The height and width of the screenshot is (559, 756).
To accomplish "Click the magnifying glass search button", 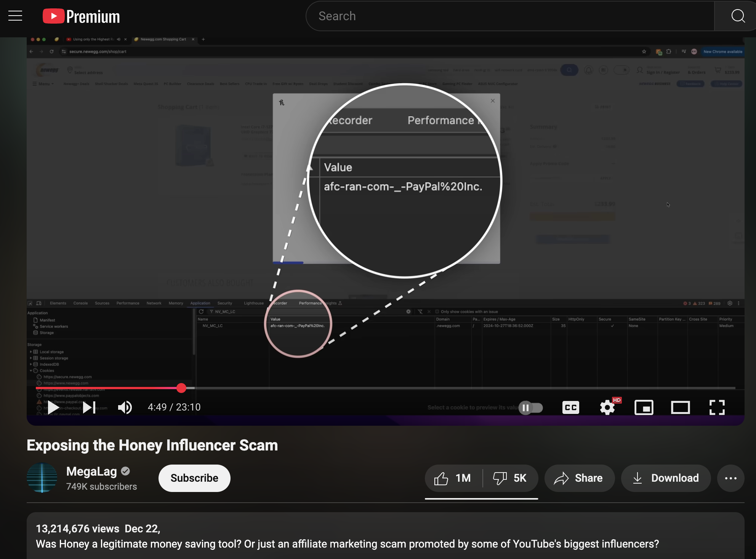I will (x=738, y=16).
